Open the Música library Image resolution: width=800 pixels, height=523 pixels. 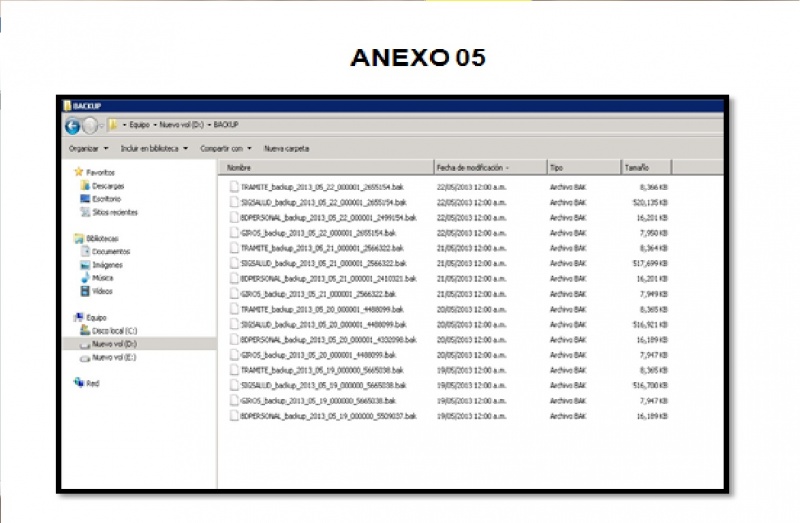(103, 278)
